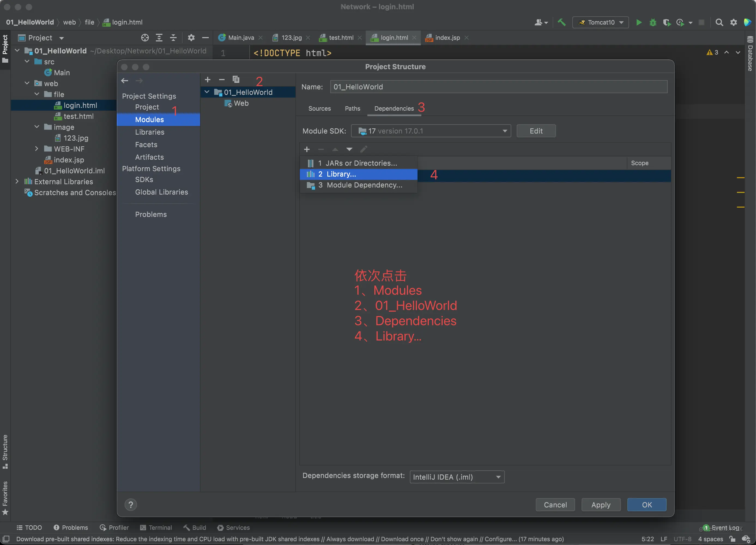The image size is (756, 545).
Task: Collapse 01_HelloWorld module node in dialog
Action: point(207,92)
